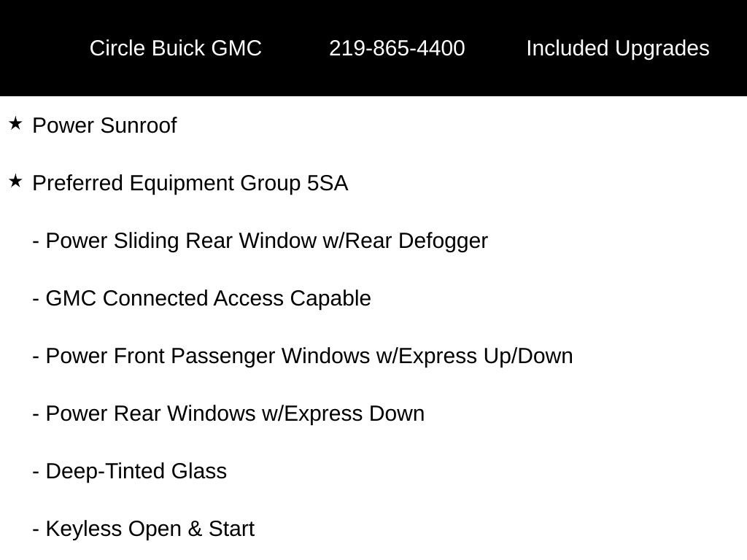Image resolution: width=747 pixels, height=560 pixels.
Task: Select the Included Upgrades heading
Action: click(617, 48)
